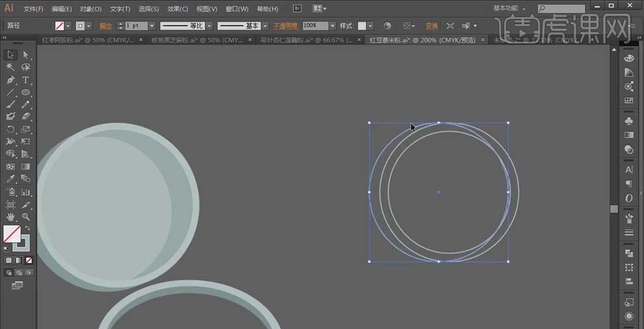Open fill color dropdown in control bar

(x=68, y=26)
